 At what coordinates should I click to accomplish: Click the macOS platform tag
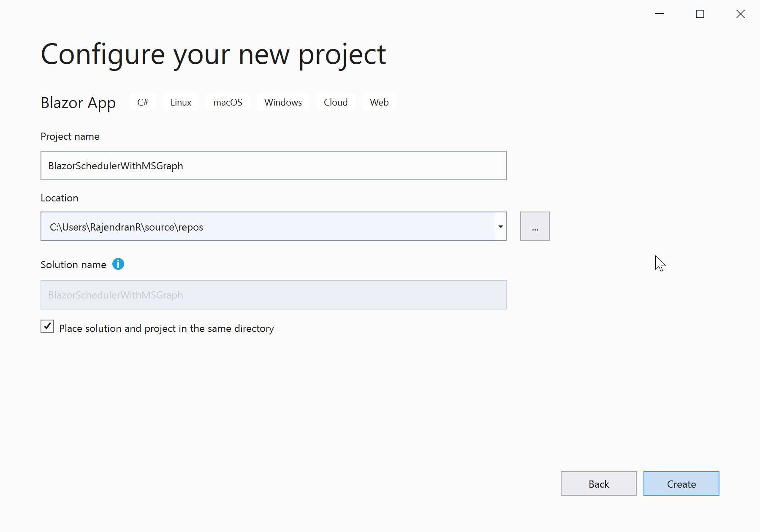[228, 102]
